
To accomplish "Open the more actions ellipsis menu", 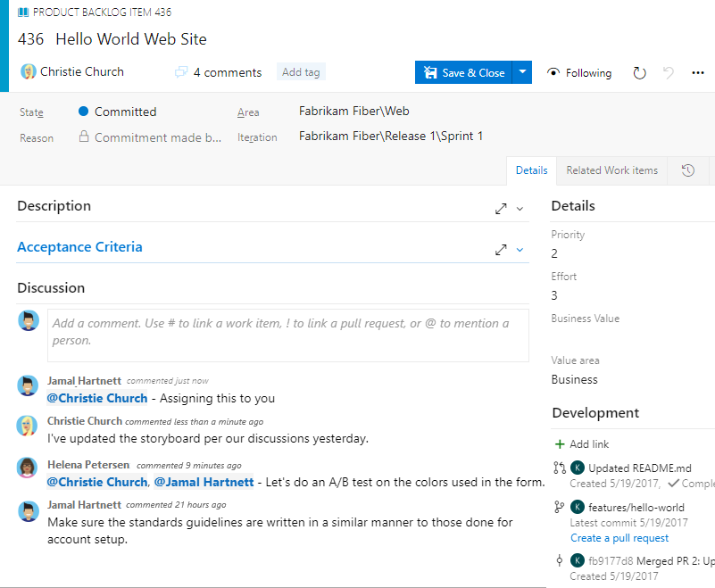I will coord(698,72).
